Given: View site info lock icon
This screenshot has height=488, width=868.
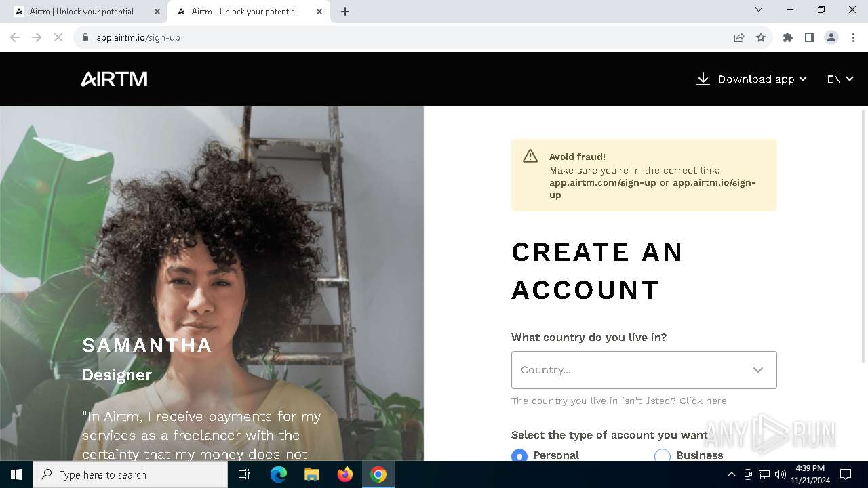Looking at the screenshot, I should tap(85, 37).
